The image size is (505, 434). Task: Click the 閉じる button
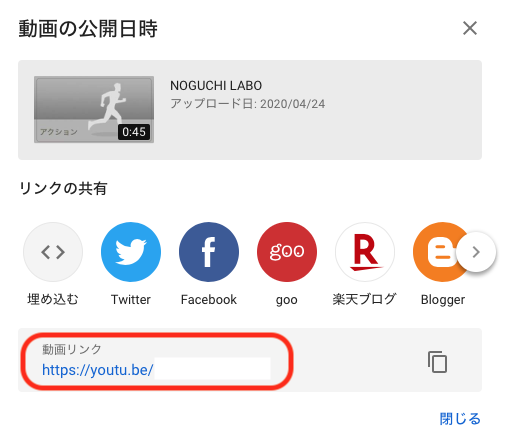pyautogui.click(x=460, y=419)
